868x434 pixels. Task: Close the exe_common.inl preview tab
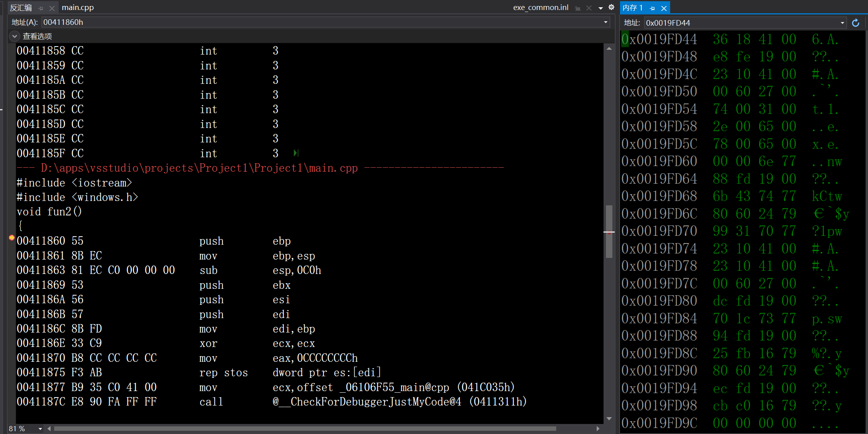point(589,8)
